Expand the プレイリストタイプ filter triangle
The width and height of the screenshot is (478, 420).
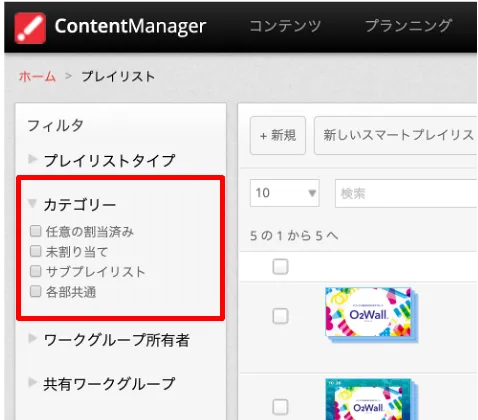tap(32, 159)
